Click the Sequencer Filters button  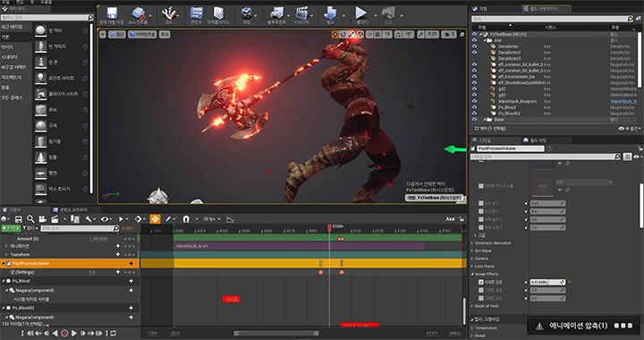(x=30, y=228)
